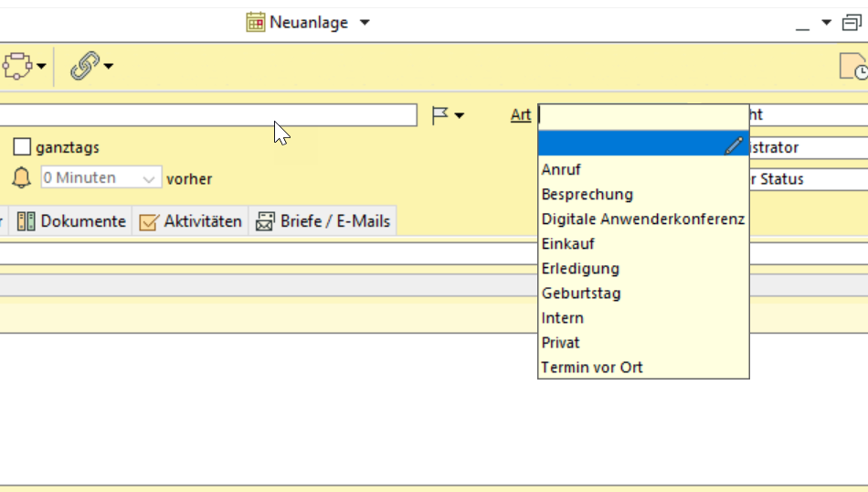Select the Termin vor Ort entry
Viewport: 868px width, 492px height.
[x=592, y=367]
